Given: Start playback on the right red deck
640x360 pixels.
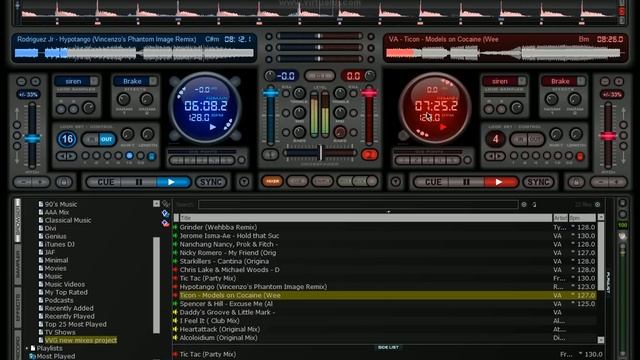Looking at the screenshot, I should [x=500, y=182].
